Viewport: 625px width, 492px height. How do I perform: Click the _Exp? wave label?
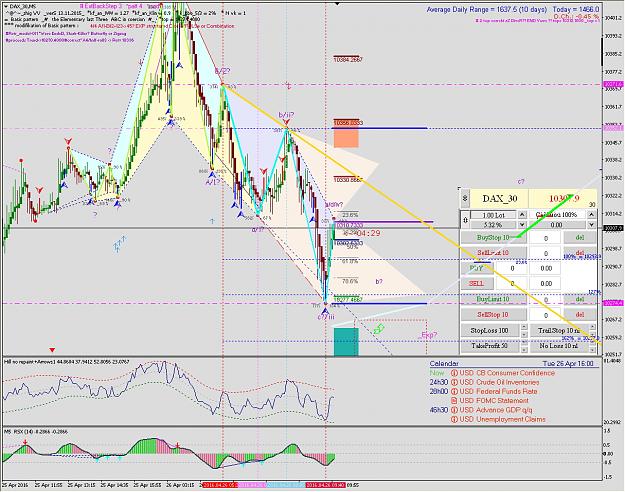(427, 335)
